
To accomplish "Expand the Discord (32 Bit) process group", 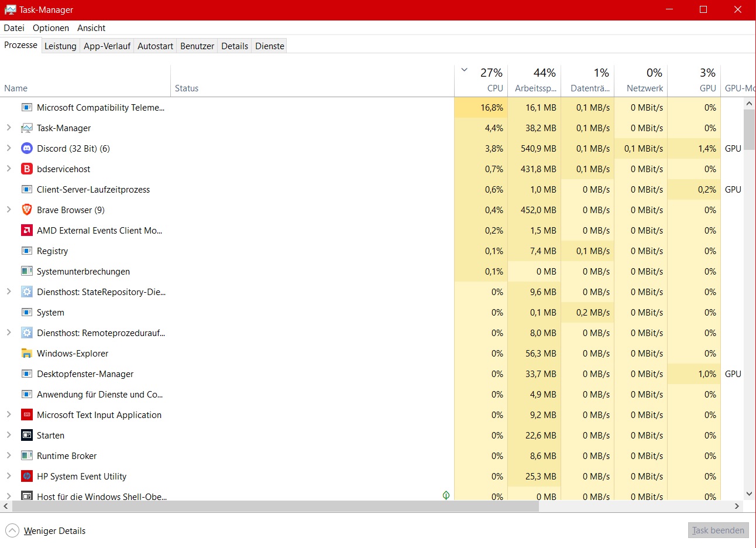I will [x=9, y=148].
